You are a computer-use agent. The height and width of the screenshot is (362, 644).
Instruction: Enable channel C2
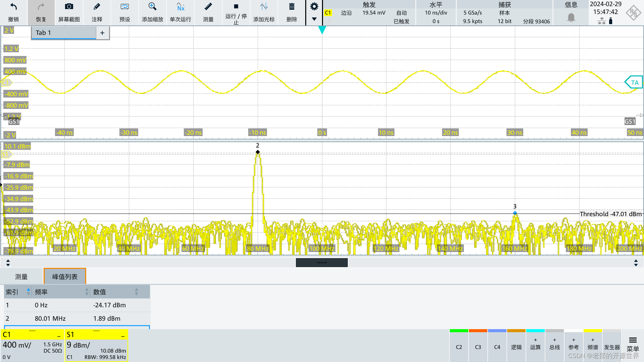[x=459, y=347]
